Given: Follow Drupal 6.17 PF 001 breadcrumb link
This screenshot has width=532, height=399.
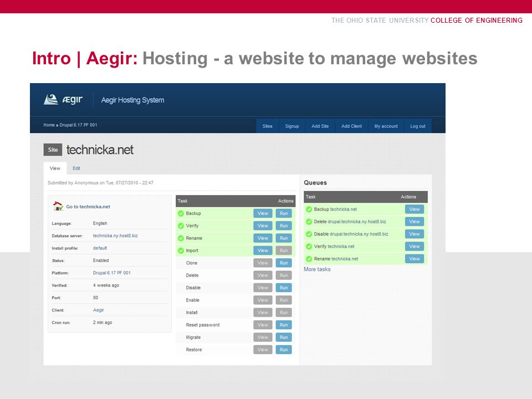Looking at the screenshot, I should coord(78,125).
